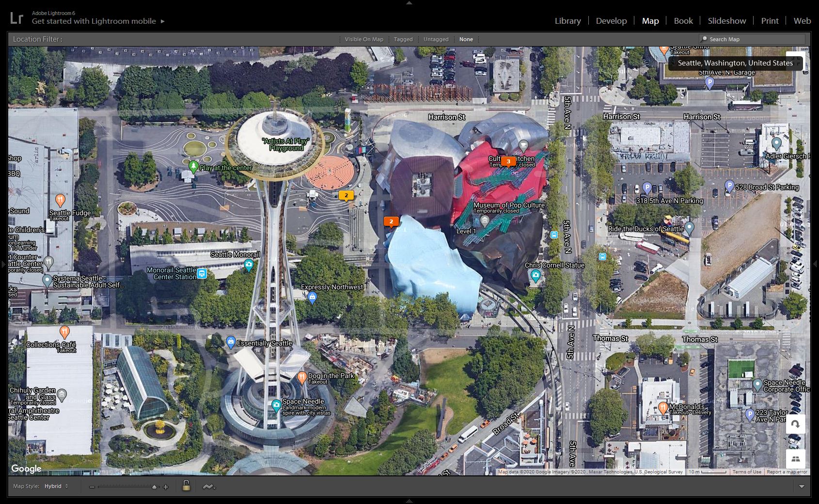
Task: Click the Space Needle camera pin
Action: [276, 405]
